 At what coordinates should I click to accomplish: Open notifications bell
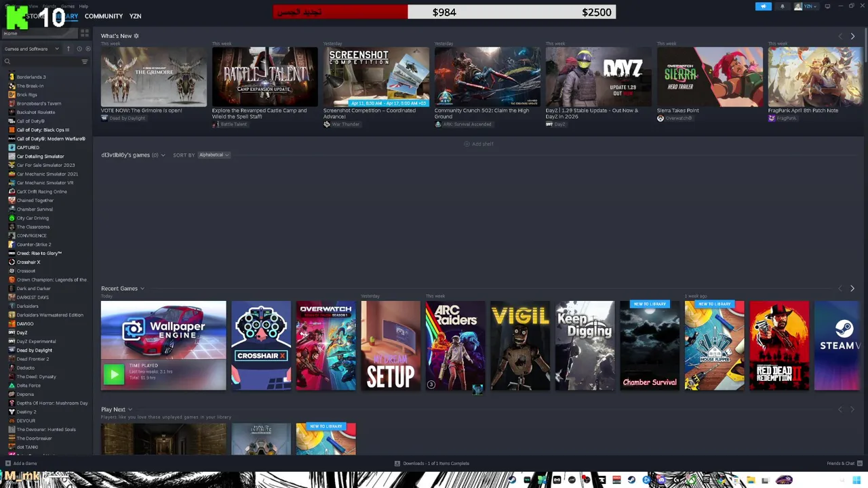(782, 6)
